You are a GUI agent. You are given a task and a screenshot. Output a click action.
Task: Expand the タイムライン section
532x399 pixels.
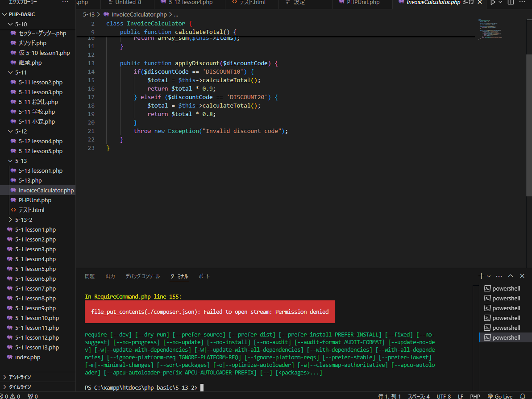click(37, 387)
